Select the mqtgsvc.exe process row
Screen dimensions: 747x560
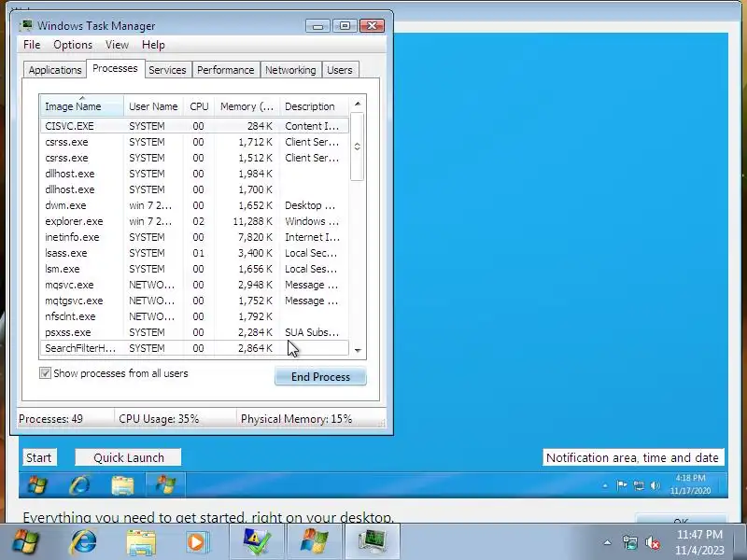click(194, 301)
